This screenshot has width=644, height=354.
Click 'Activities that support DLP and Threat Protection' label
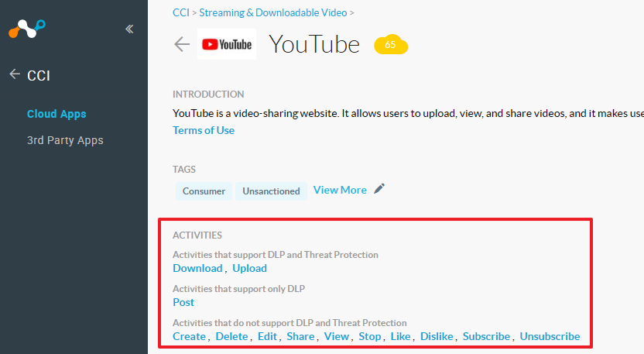276,255
